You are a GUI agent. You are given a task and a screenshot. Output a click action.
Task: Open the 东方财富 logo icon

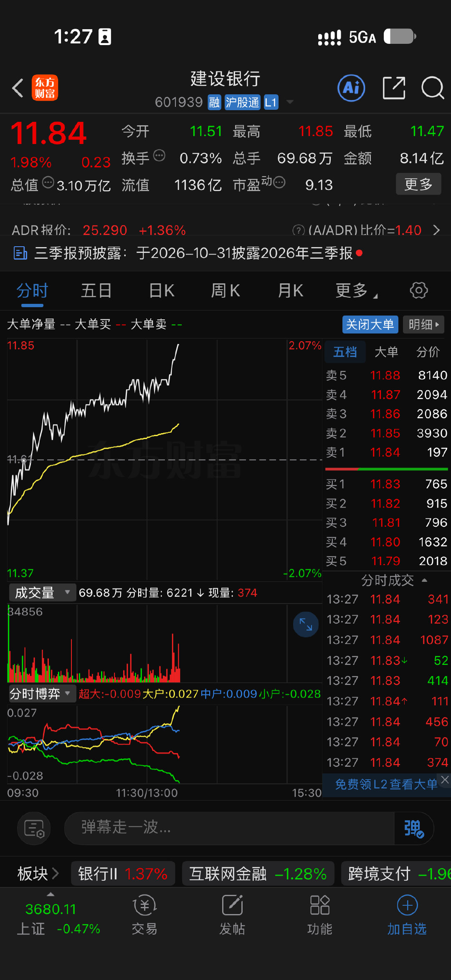pyautogui.click(x=45, y=88)
